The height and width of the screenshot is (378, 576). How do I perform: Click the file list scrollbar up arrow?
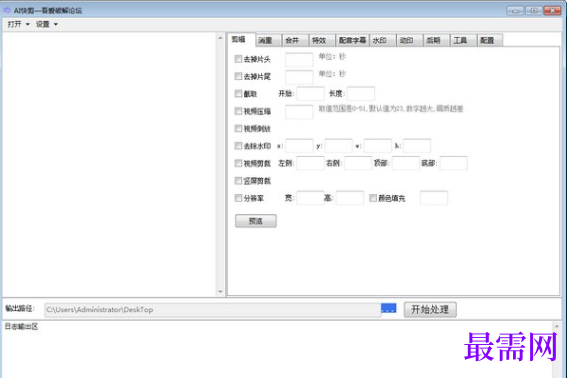pyautogui.click(x=220, y=38)
